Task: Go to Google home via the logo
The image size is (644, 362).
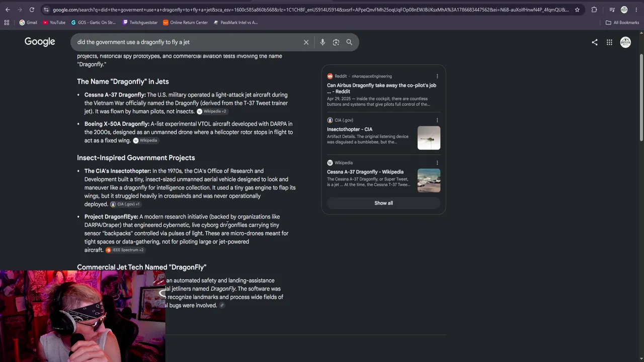Action: tap(40, 42)
